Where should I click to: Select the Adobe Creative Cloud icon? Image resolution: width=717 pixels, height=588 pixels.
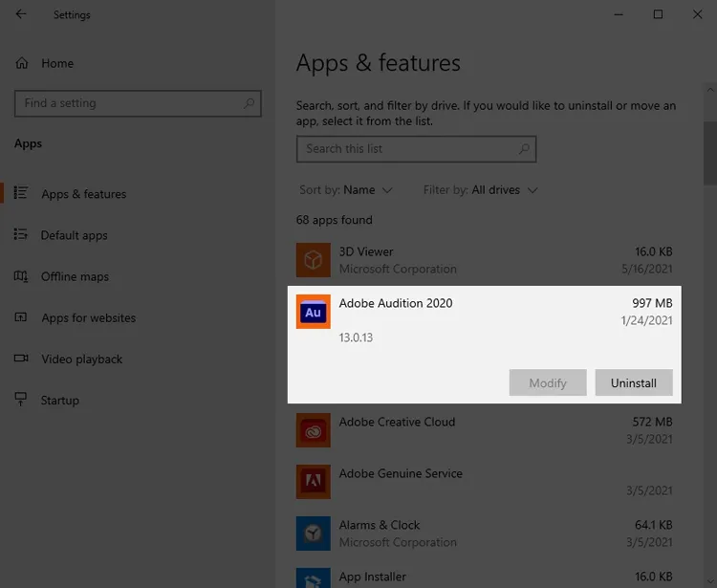click(314, 430)
